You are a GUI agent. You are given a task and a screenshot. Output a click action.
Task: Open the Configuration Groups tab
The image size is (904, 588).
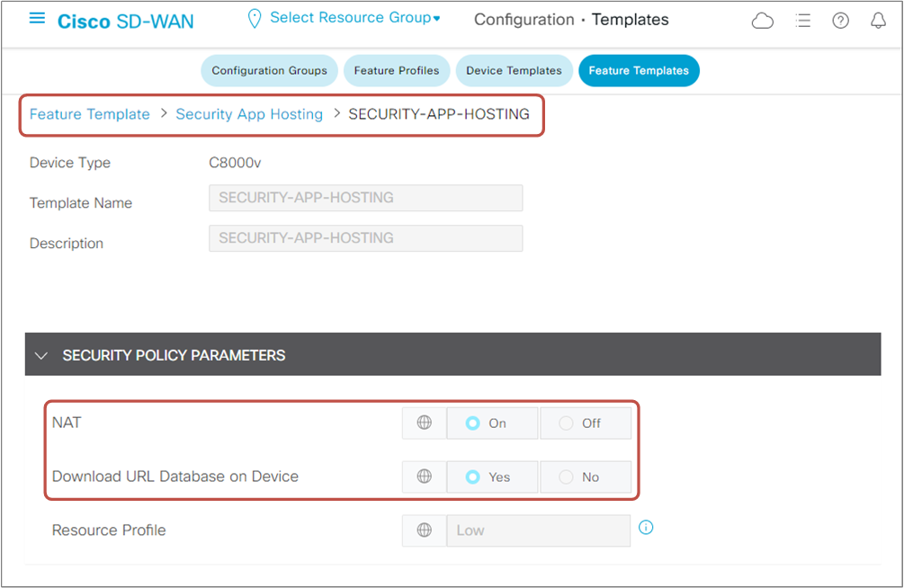pyautogui.click(x=269, y=70)
